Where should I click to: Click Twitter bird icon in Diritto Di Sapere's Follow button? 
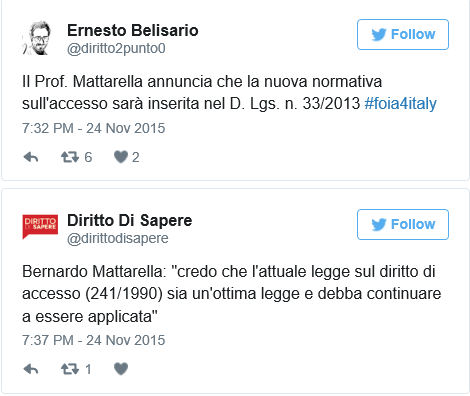(379, 224)
